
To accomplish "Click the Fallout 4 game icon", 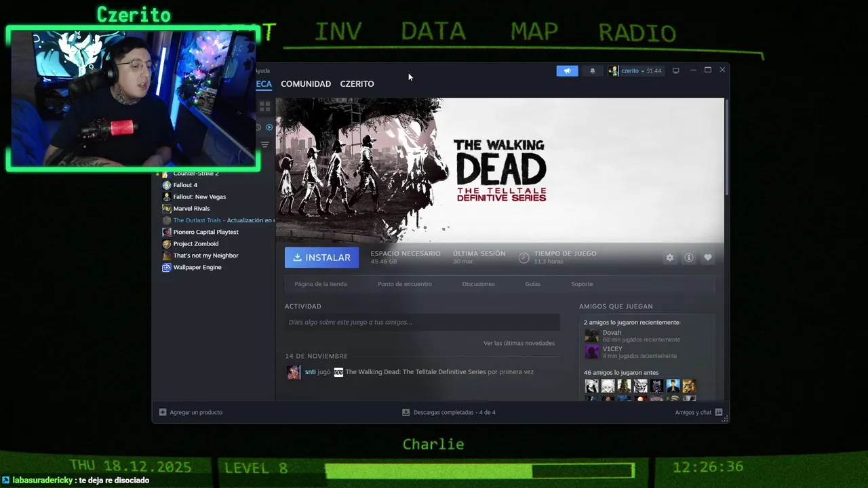I will click(x=167, y=185).
